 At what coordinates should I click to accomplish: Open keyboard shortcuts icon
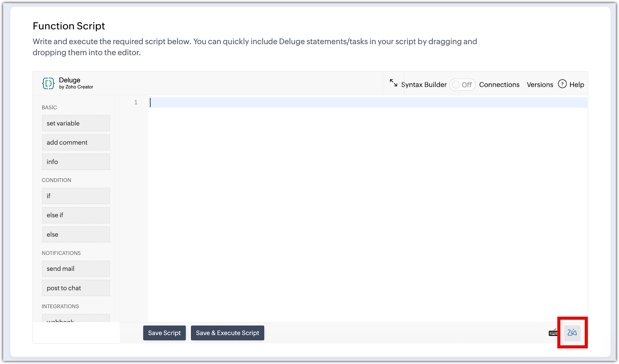553,333
